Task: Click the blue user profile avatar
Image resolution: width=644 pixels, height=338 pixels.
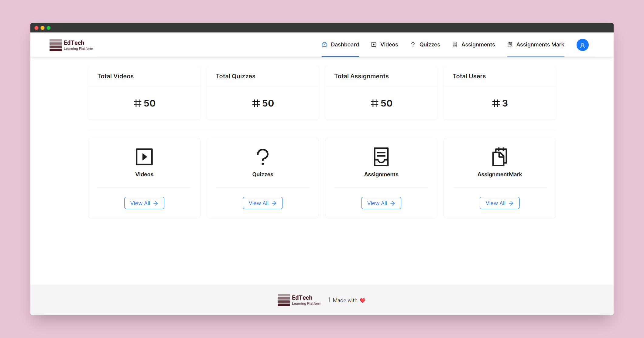Action: tap(582, 45)
